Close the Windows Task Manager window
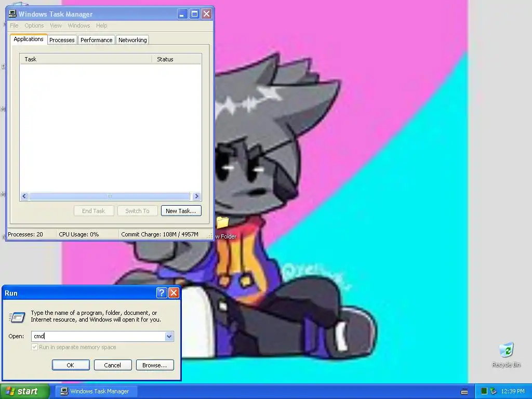The image size is (532, 399). pos(206,14)
